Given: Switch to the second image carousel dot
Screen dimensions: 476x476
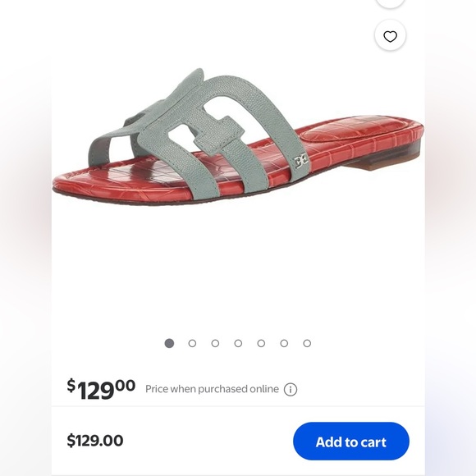Looking at the screenshot, I should pos(192,343).
